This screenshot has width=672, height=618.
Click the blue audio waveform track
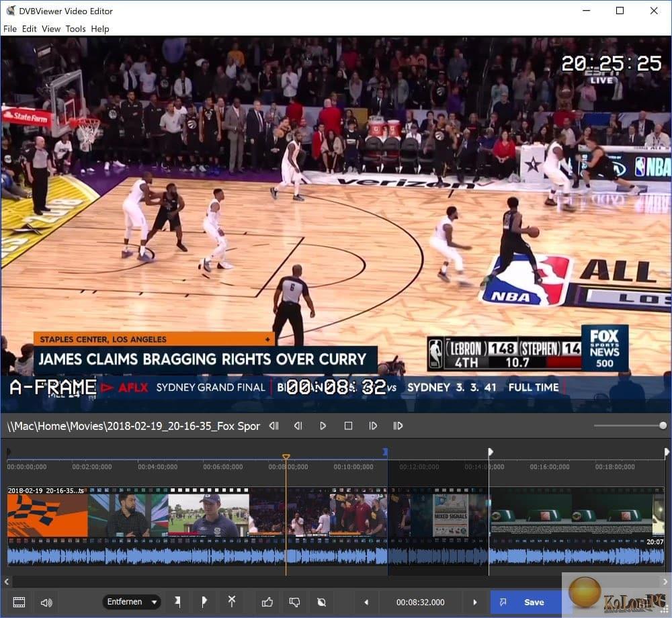tap(335, 556)
